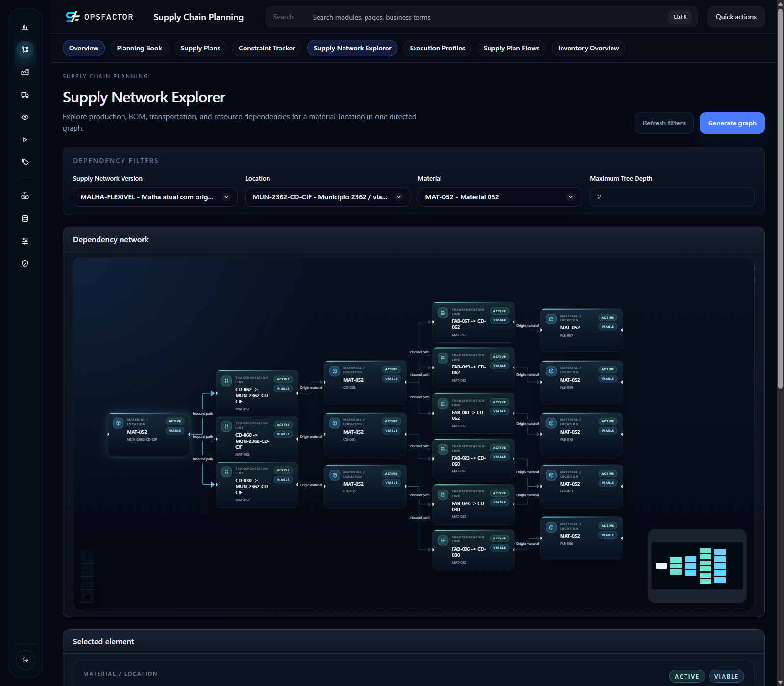Click the Ctrl K shortcut badge
Screen dimensions: 784x686
point(680,17)
